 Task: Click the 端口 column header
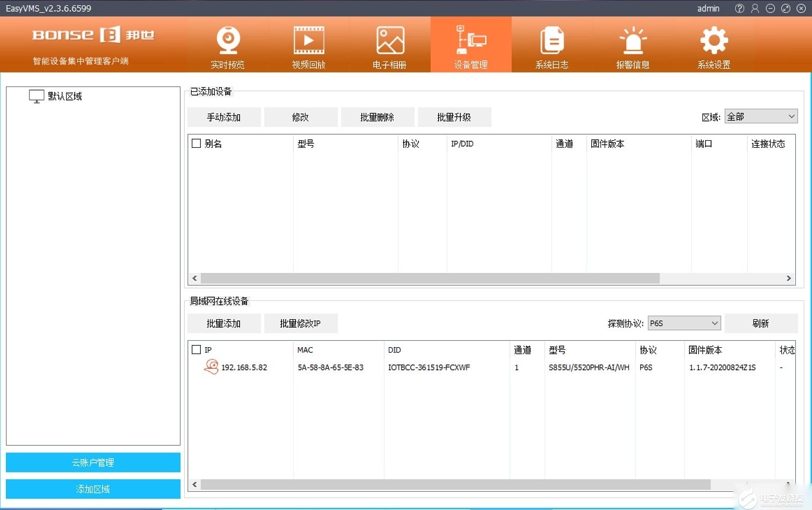[704, 143]
